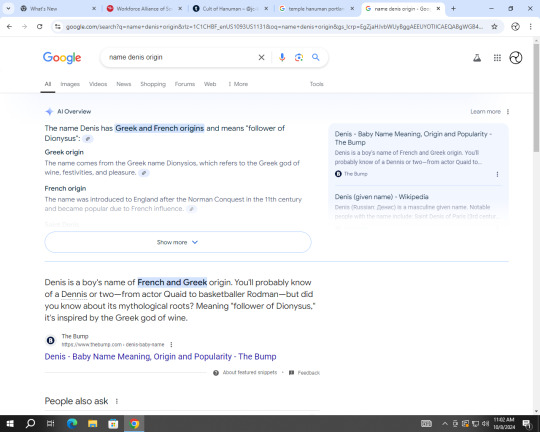The width and height of the screenshot is (540, 432).
Task: Click the browser forward arrow
Action: [x=24, y=27]
